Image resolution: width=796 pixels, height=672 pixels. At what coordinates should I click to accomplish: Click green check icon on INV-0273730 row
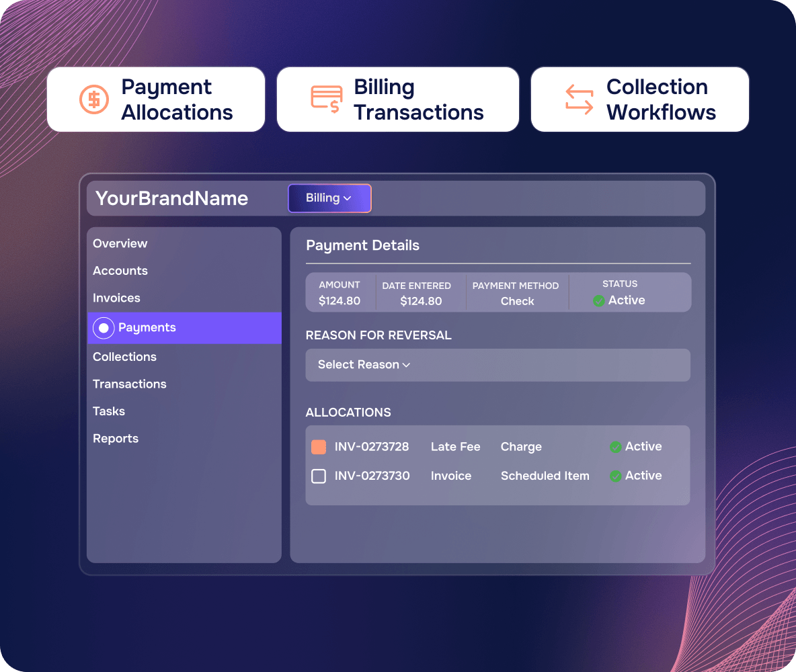pos(616,476)
